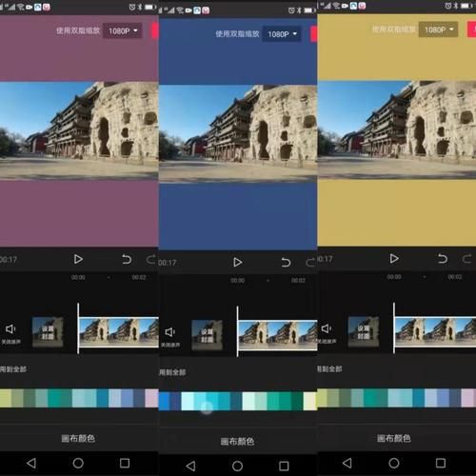
Task: Open 1080P resolution dropdown on yellow canvas screen
Action: (438, 30)
